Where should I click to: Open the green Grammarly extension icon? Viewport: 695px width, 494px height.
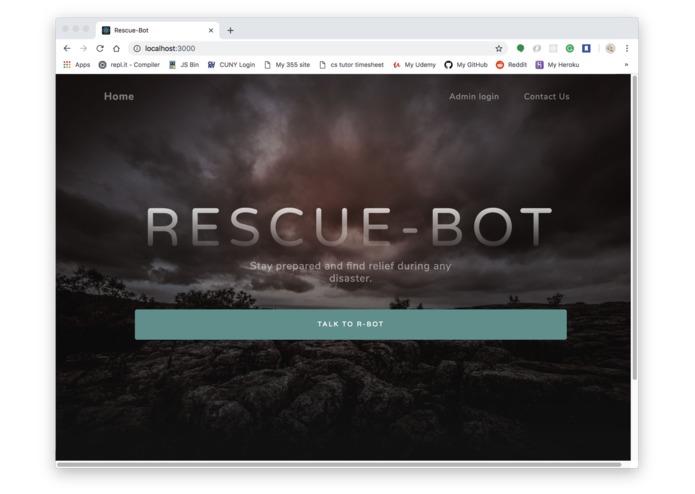[570, 48]
